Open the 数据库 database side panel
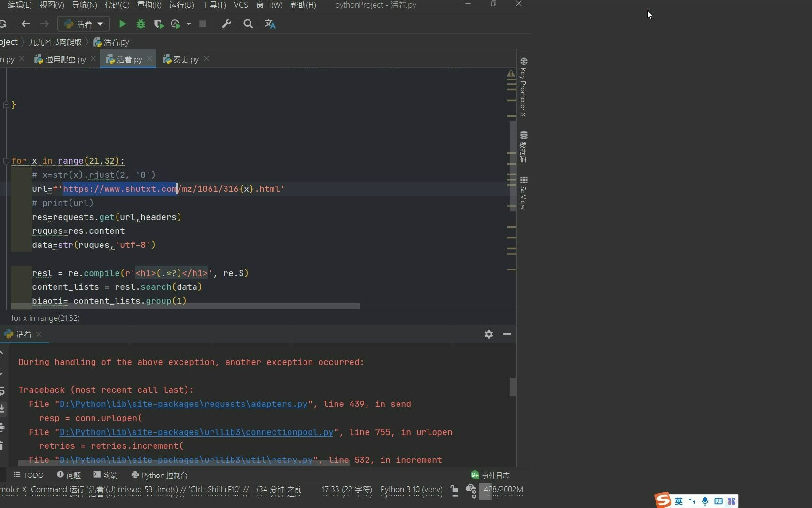 click(x=524, y=146)
